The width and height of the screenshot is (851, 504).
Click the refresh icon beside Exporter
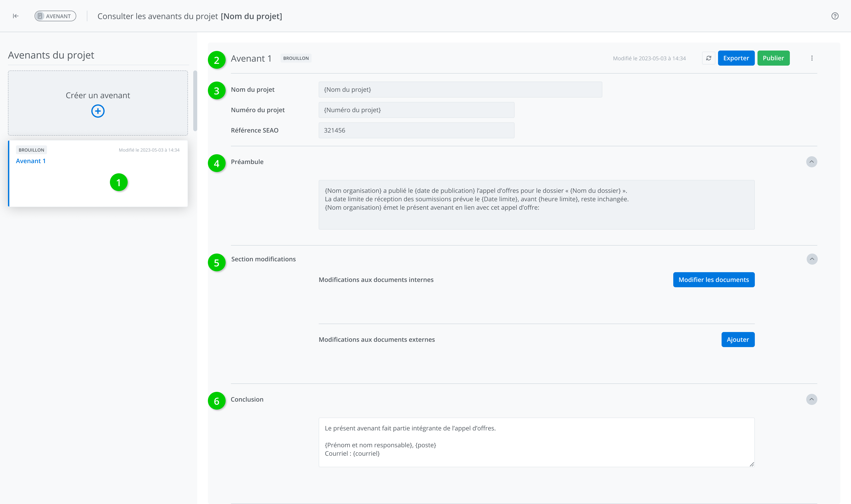708,58
